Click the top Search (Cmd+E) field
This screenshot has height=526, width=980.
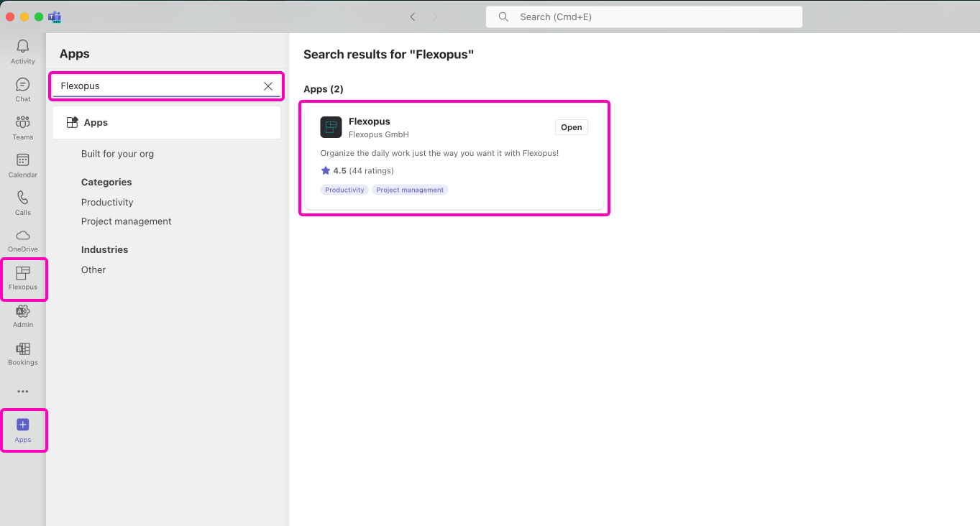(x=644, y=17)
